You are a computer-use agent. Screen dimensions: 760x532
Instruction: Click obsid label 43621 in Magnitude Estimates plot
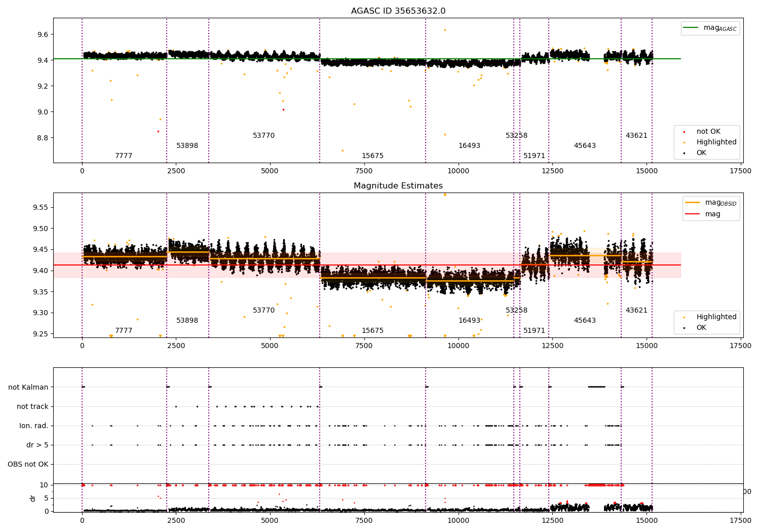tap(637, 311)
